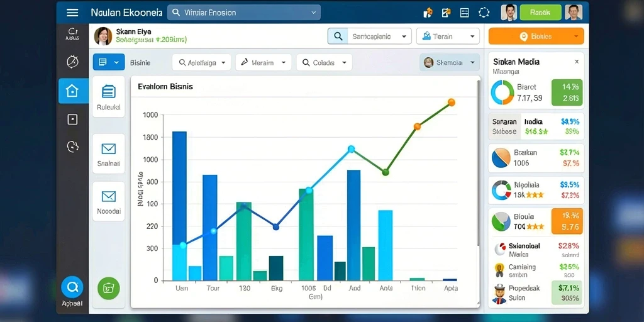Image resolution: width=644 pixels, height=322 pixels.
Task: Click the blue Aghaal search circle icon
Action: click(72, 287)
